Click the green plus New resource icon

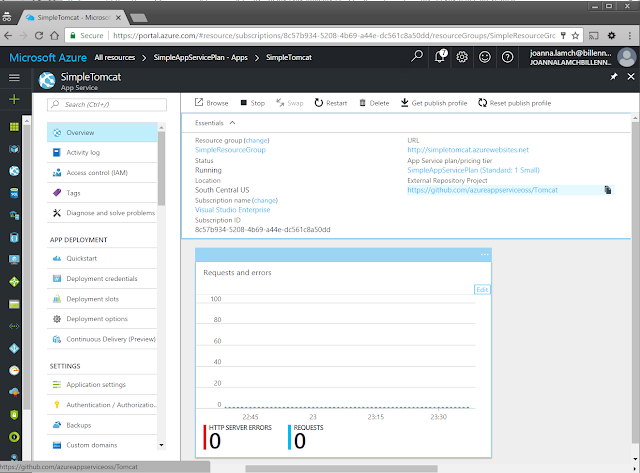[x=14, y=99]
